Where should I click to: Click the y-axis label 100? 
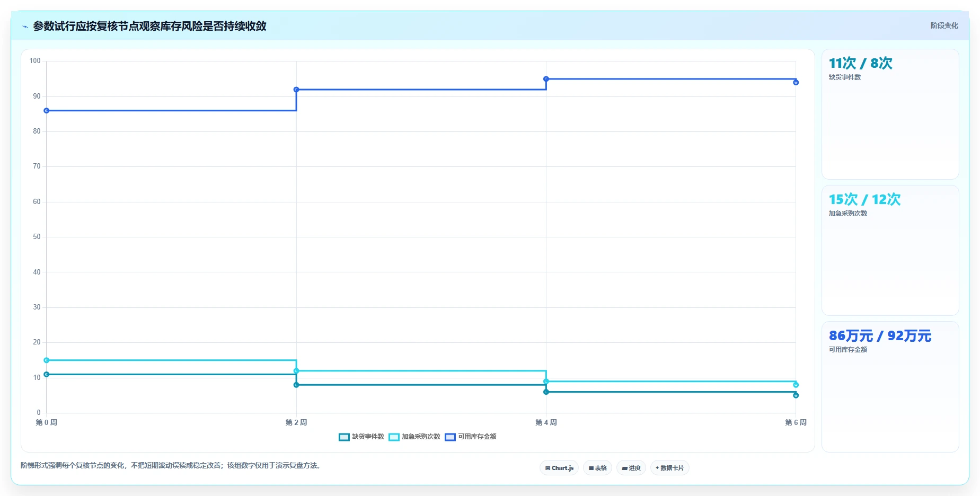click(x=35, y=61)
